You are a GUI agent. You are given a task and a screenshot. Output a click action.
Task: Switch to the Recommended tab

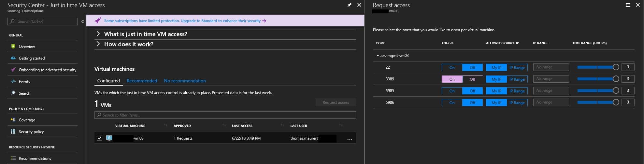point(142,81)
